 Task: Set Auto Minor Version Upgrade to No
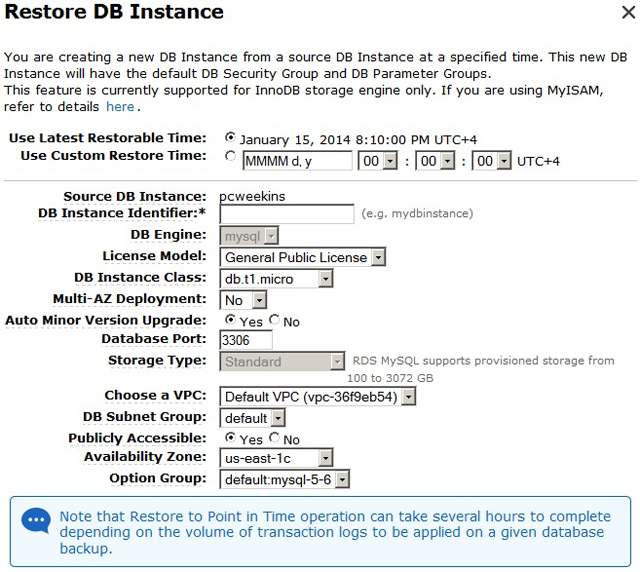274,320
